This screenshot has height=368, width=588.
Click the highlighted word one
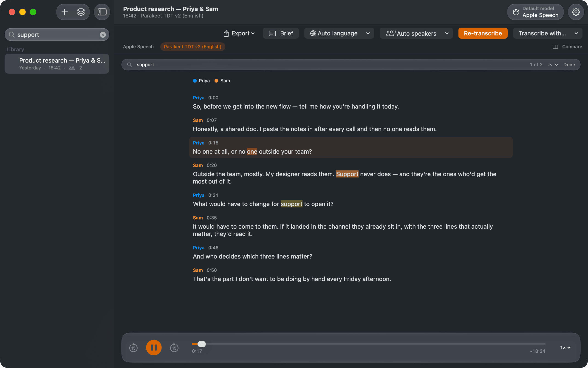click(x=252, y=152)
